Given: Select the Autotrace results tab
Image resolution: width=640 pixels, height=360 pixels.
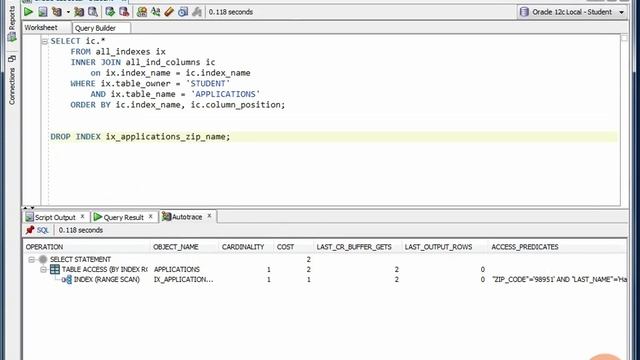Looking at the screenshot, I should tap(187, 217).
